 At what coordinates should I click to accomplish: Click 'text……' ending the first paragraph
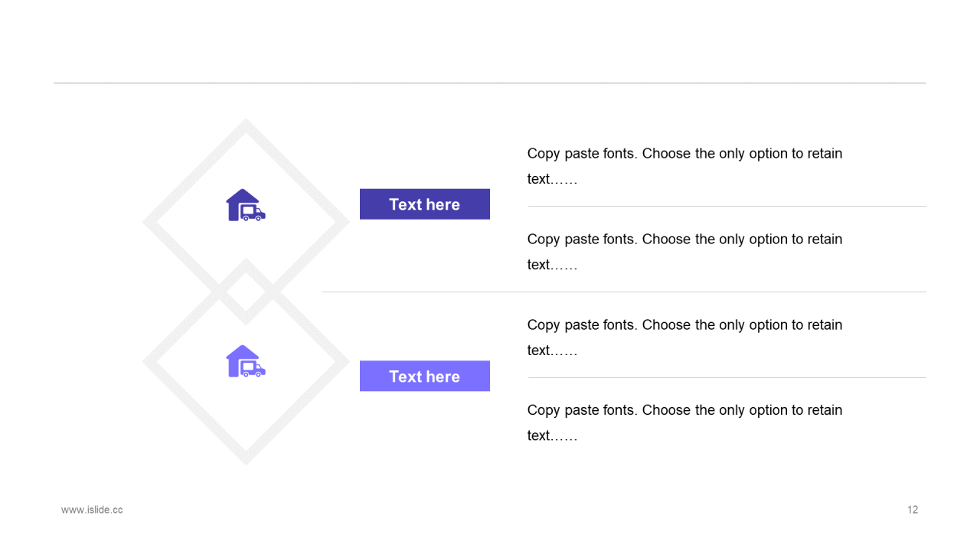552,179
